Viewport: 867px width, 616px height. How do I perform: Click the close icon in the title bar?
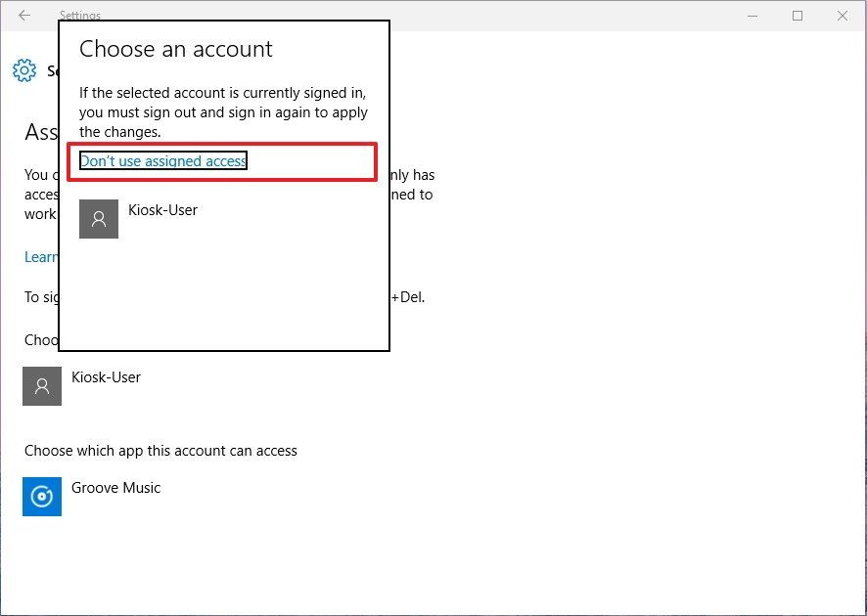[843, 16]
